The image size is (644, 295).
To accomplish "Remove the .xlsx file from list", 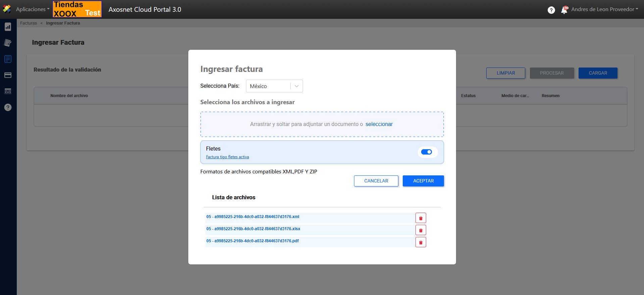I will (420, 230).
